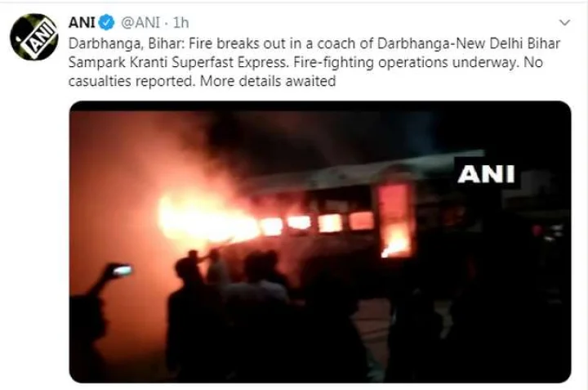Image resolution: width=588 pixels, height=390 pixels.
Task: Open the ANI display name link
Action: [x=82, y=23]
